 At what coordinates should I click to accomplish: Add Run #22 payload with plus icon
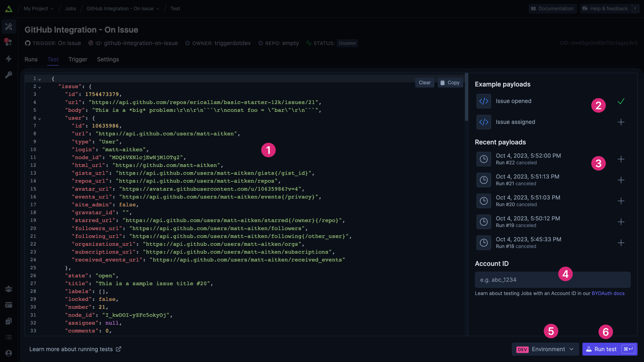[621, 159]
